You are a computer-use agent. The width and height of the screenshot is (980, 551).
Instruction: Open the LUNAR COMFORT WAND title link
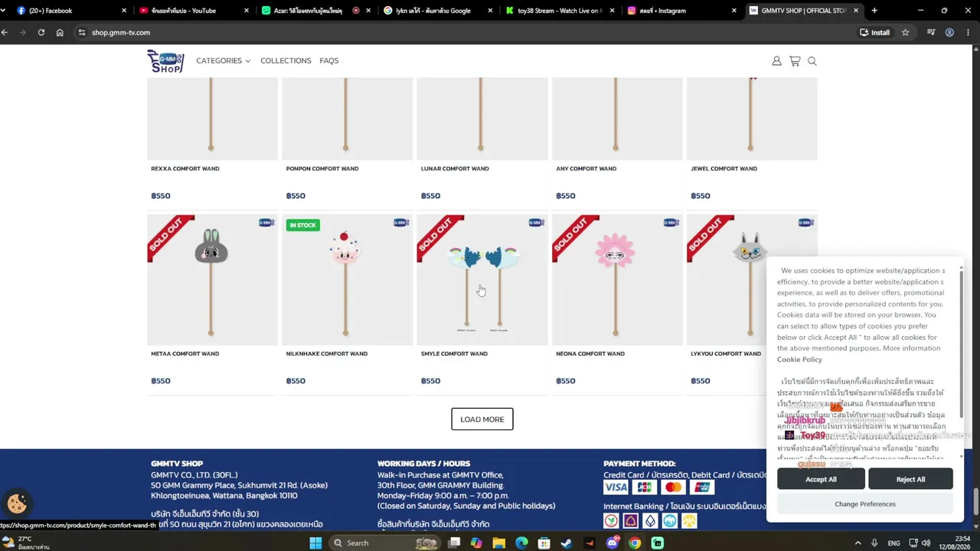(x=455, y=168)
